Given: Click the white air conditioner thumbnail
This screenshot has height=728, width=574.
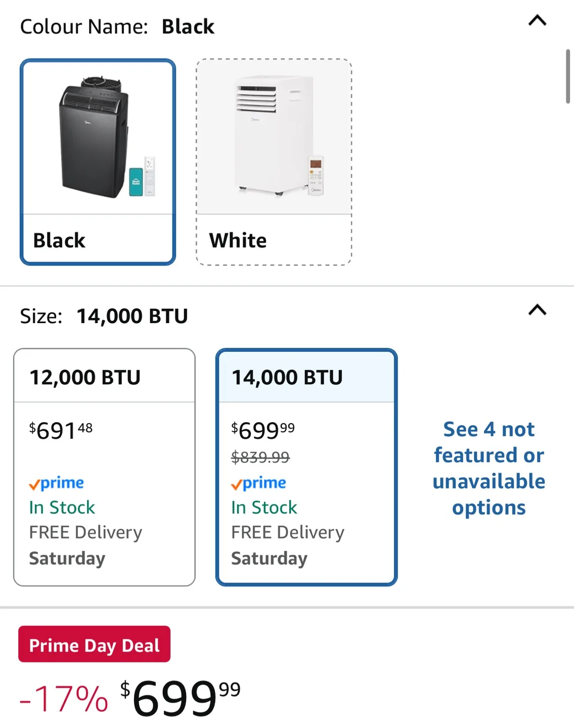Looking at the screenshot, I should (274, 138).
